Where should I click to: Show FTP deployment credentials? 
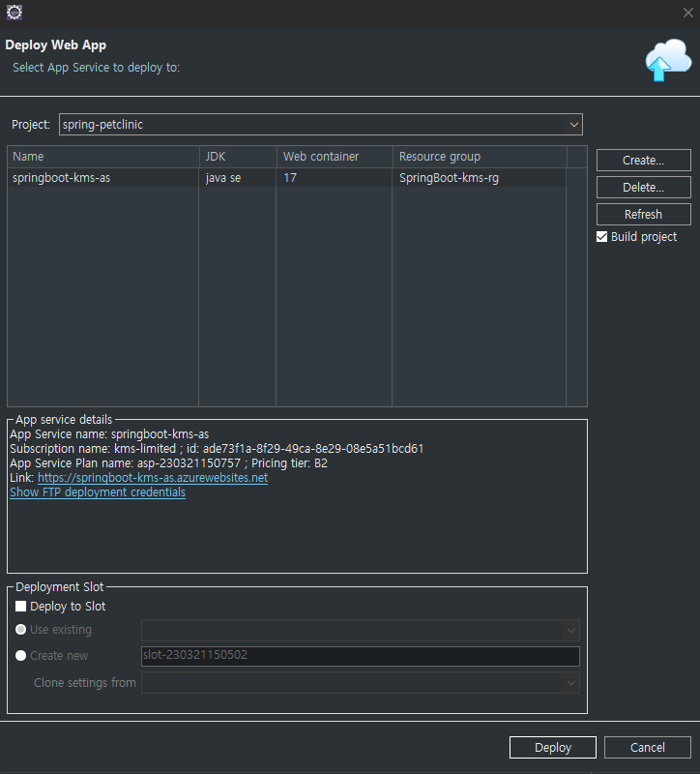coord(98,492)
